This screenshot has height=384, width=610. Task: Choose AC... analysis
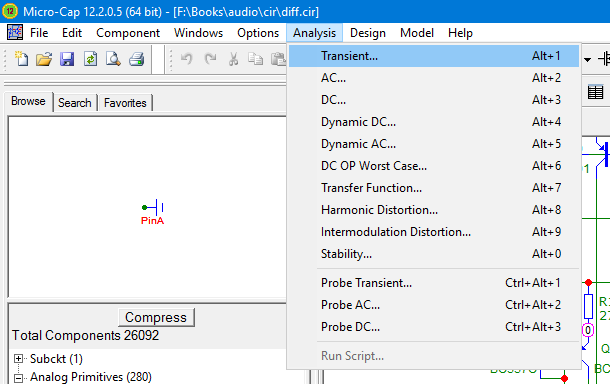pos(434,78)
